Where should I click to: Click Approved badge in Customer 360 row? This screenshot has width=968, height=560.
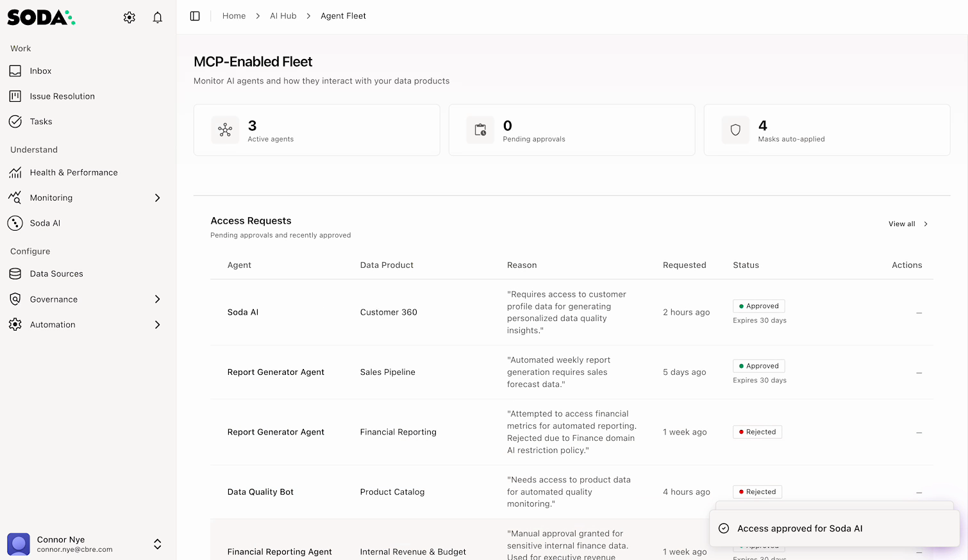click(759, 306)
